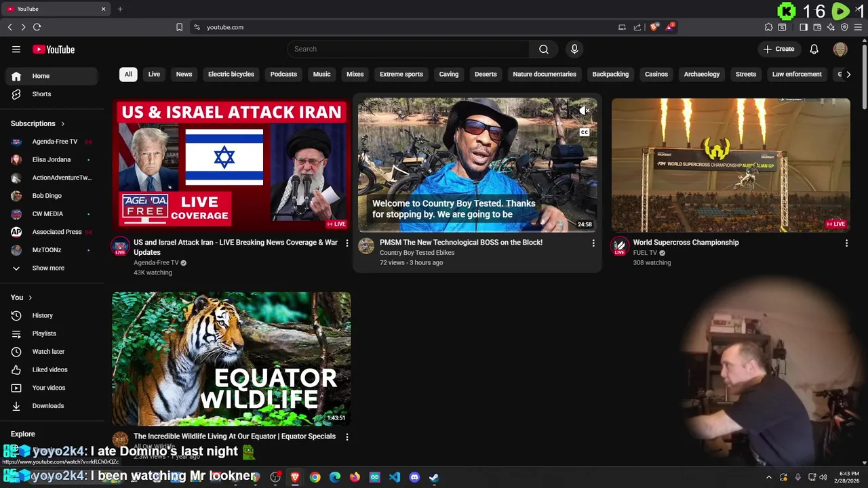Open browser extensions puzzle icon
The image size is (868, 488).
[768, 27]
